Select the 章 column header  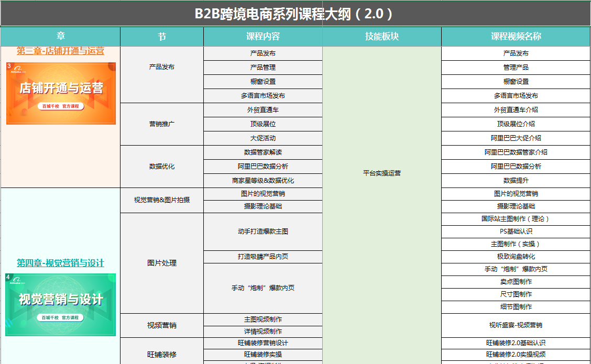(x=61, y=37)
